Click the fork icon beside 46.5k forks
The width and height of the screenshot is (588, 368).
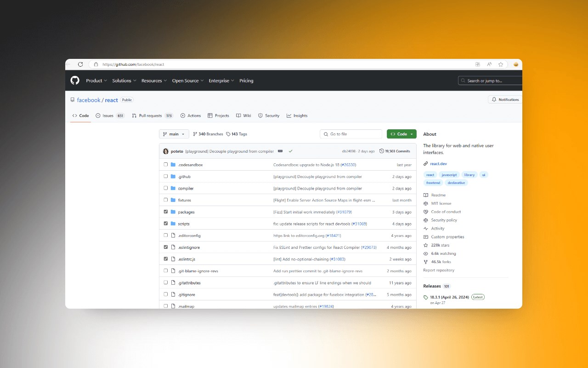426,262
